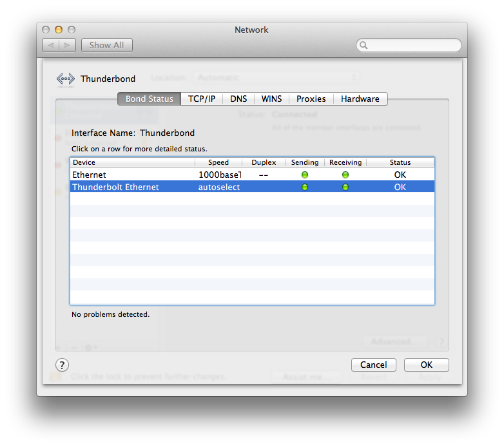Click Ethernet's green Sending indicator
This screenshot has width=504, height=447.
tap(305, 175)
